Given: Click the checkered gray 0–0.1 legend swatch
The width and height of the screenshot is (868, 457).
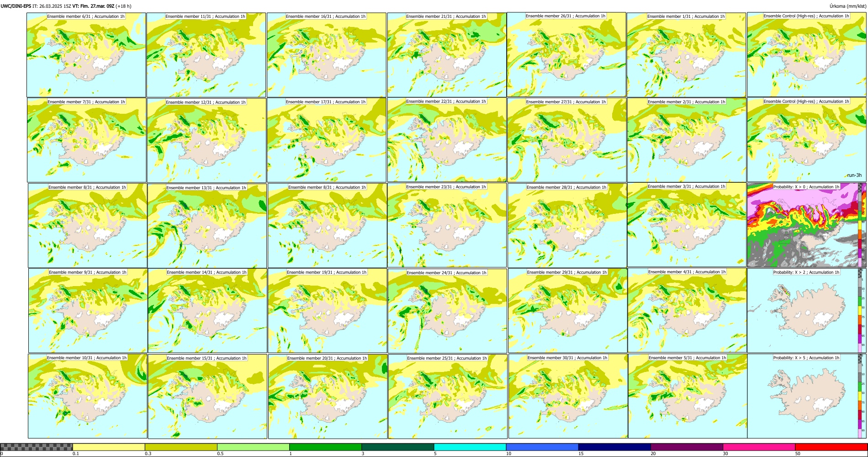Looking at the screenshot, I should [37, 447].
